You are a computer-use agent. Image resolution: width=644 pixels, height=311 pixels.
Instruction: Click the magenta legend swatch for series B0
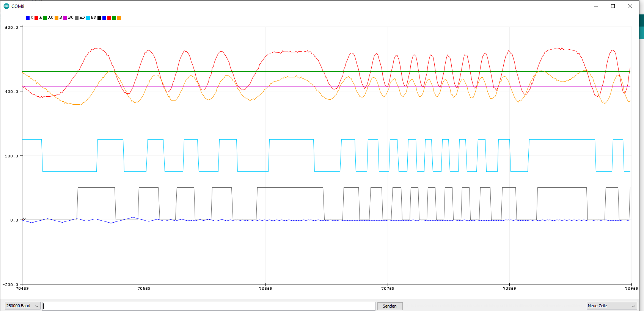point(65,18)
